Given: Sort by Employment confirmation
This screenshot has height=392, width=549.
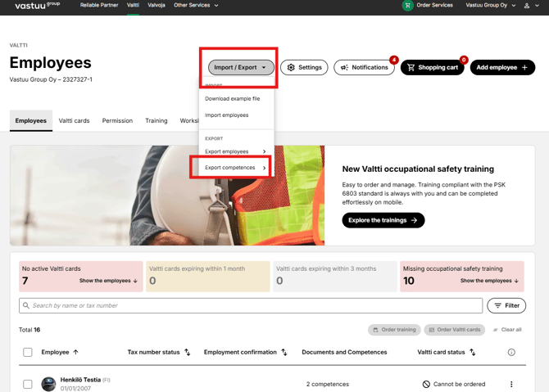Looking at the screenshot, I should (x=284, y=352).
